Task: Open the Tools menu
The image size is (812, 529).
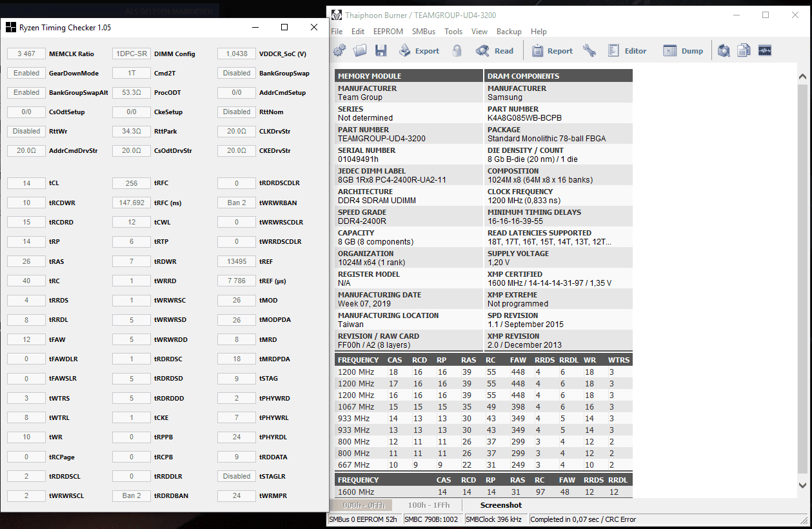Action: pyautogui.click(x=453, y=32)
